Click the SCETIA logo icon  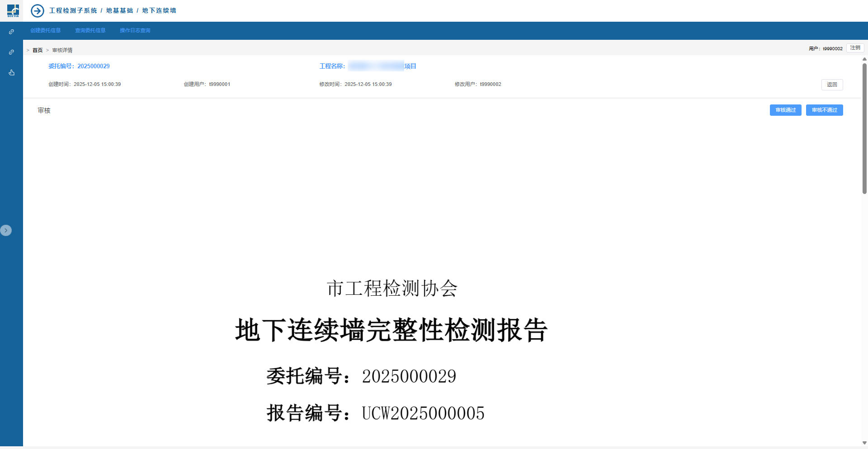[x=13, y=10]
